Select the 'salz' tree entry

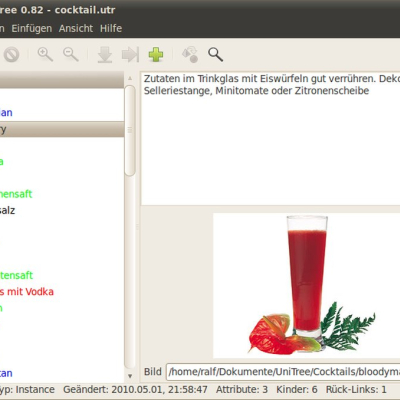(7, 210)
